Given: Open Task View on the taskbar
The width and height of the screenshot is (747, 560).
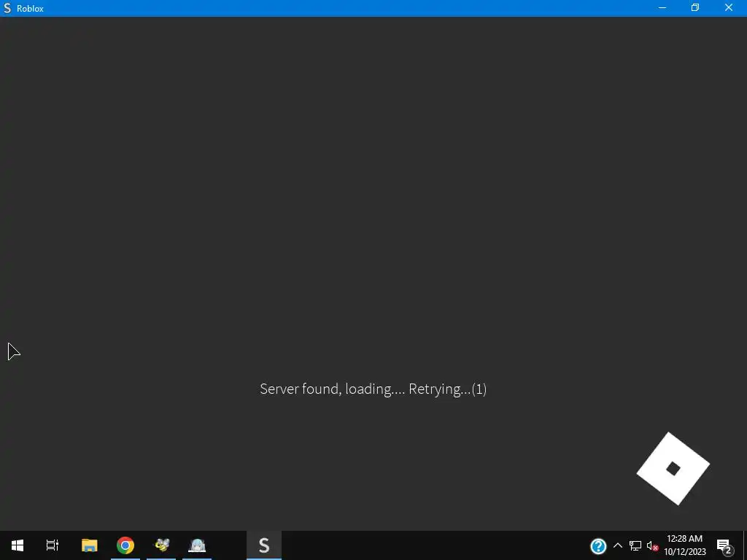Looking at the screenshot, I should (x=53, y=545).
